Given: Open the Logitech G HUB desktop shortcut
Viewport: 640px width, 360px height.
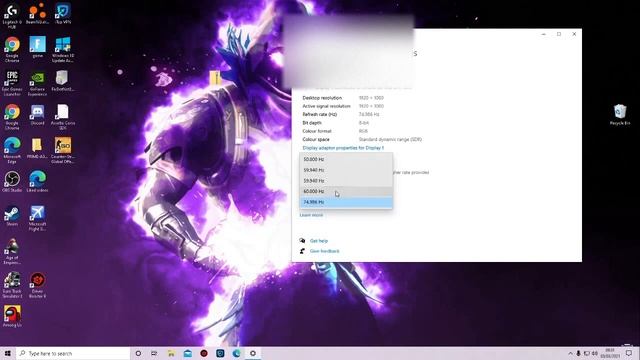Looking at the screenshot, I should click(x=12, y=16).
